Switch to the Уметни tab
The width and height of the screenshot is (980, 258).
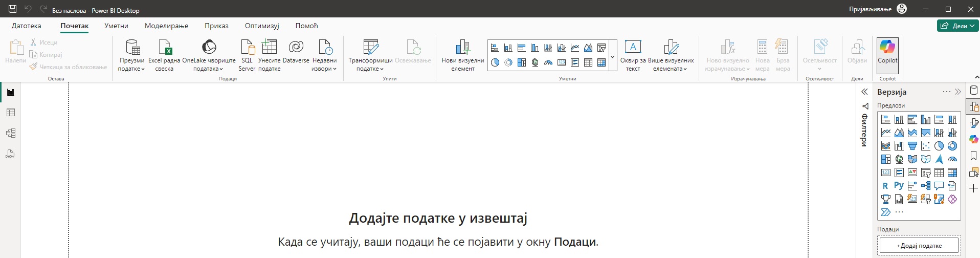point(116,26)
